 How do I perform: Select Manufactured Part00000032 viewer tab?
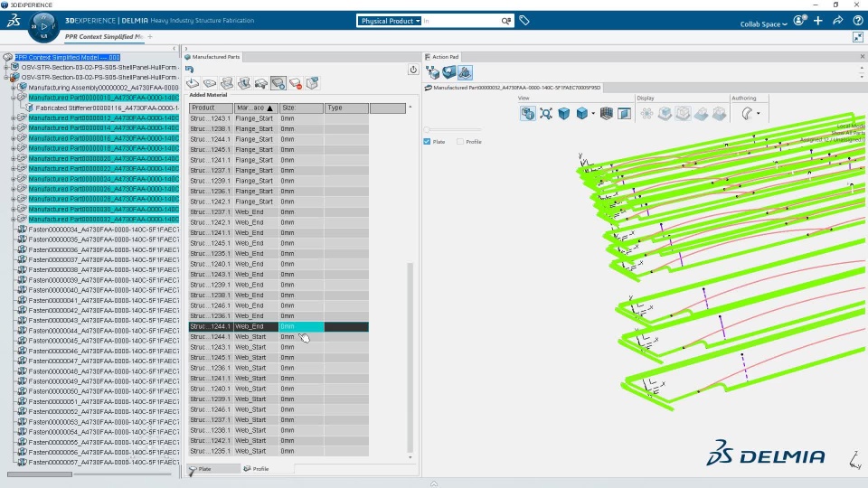[x=513, y=88]
